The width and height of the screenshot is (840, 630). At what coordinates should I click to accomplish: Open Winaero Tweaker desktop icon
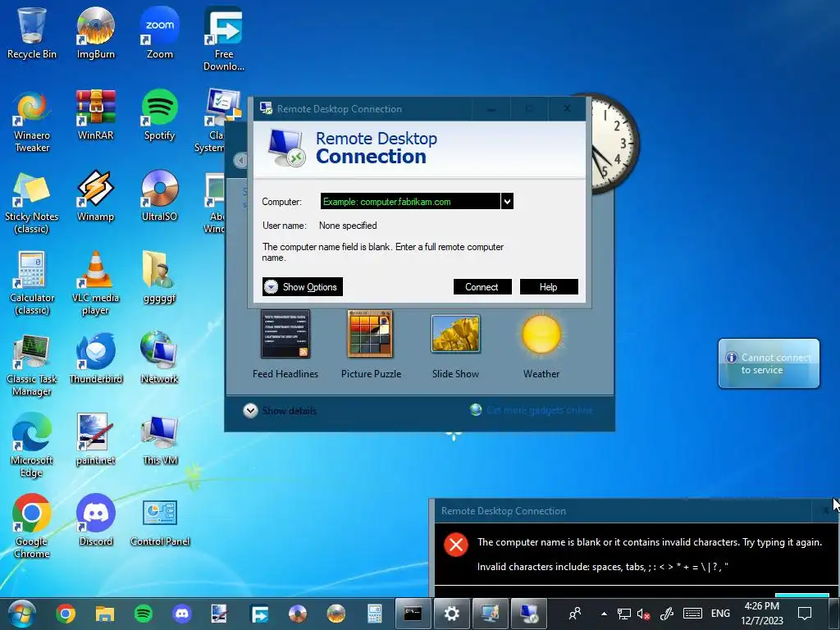coord(32,121)
